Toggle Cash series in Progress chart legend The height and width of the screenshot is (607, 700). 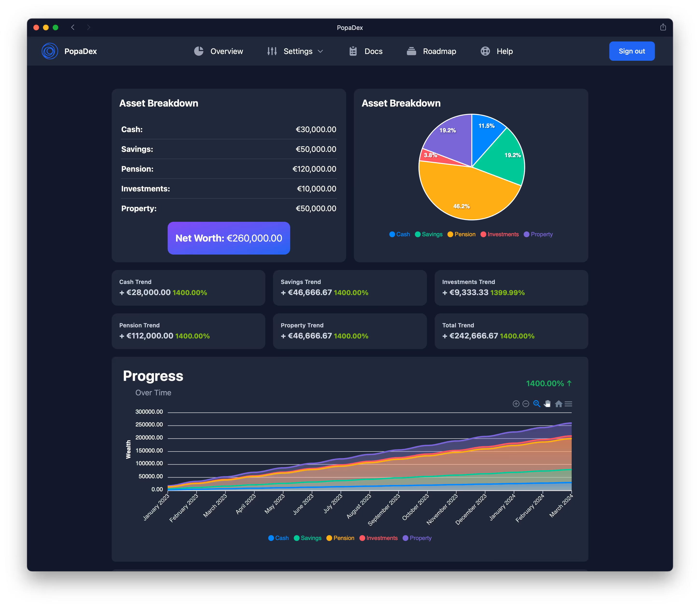[x=278, y=538]
